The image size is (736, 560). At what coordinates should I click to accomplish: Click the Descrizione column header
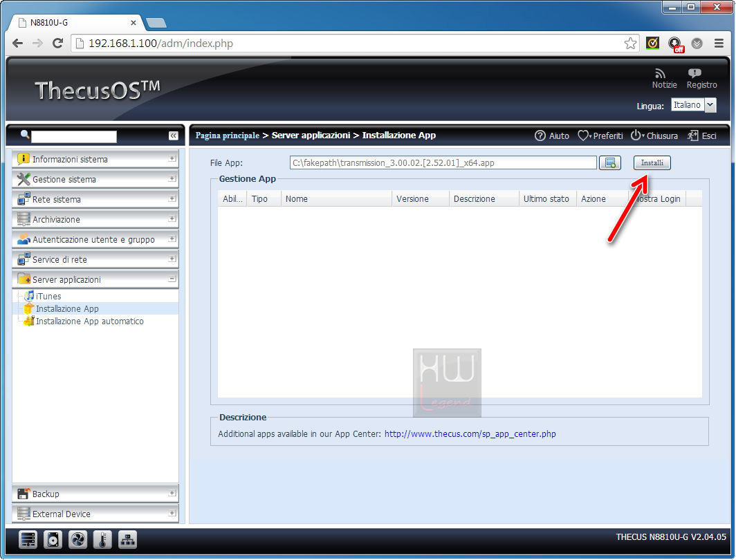(x=484, y=199)
